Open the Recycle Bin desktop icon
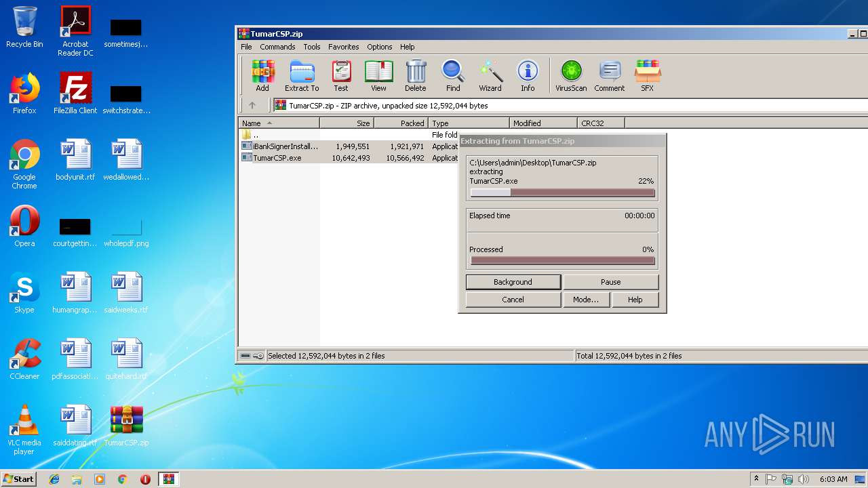The image size is (868, 488). [x=24, y=27]
